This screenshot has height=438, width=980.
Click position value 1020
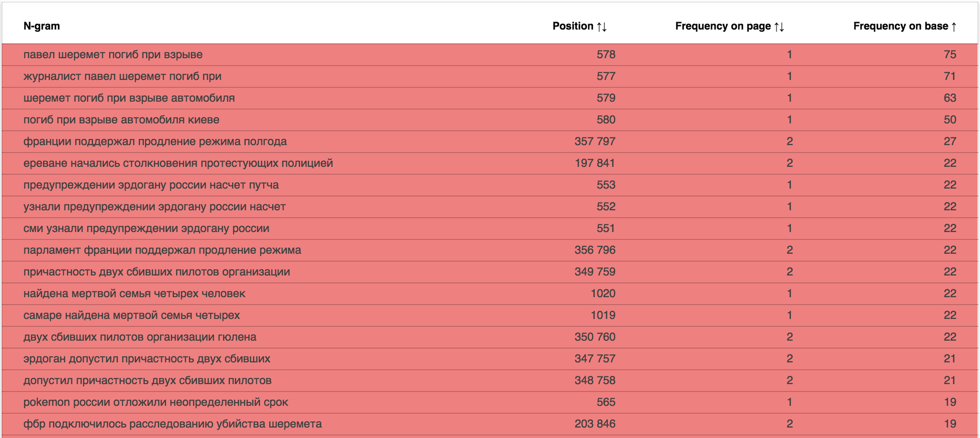pyautogui.click(x=603, y=294)
